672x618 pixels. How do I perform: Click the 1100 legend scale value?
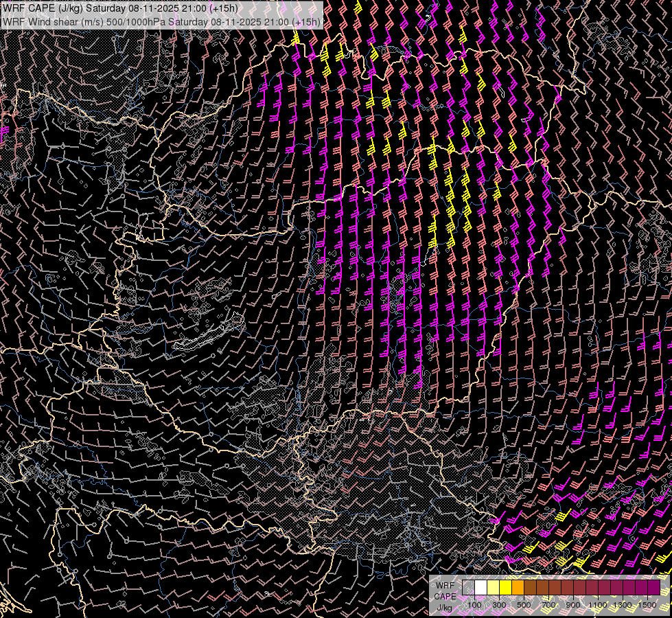598,605
